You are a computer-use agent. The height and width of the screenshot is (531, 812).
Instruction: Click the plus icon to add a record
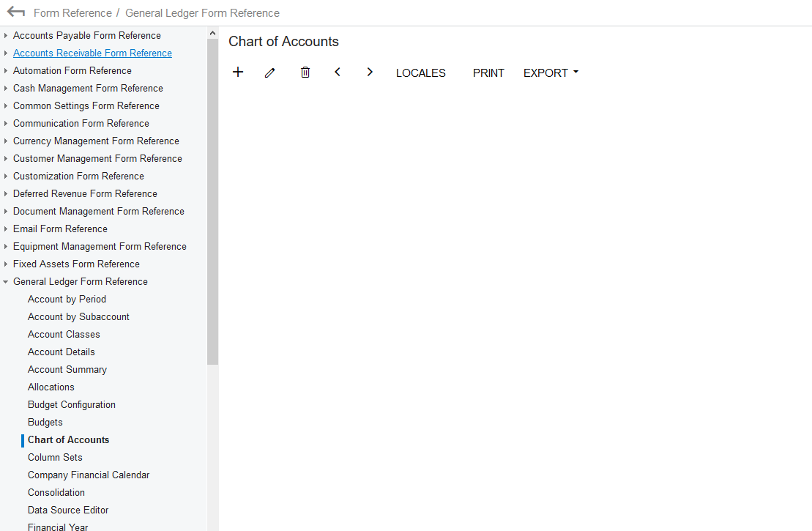point(237,72)
